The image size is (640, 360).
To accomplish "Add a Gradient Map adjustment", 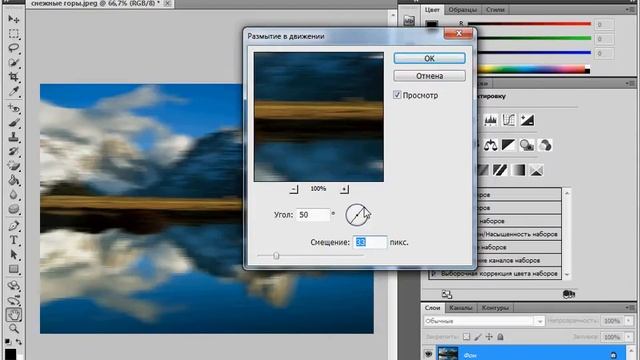I will pyautogui.click(x=518, y=170).
